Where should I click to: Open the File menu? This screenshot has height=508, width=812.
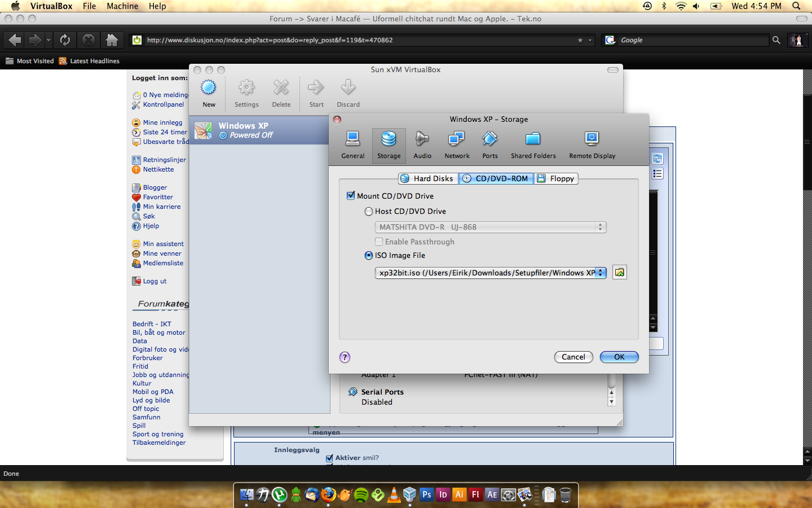pos(89,6)
